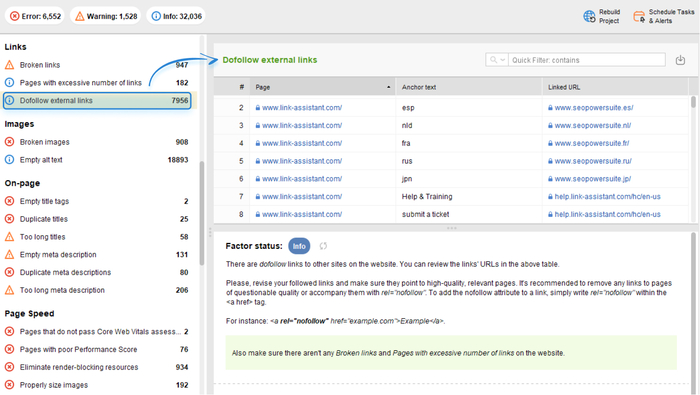Click error icon beside Properly size images

9,385
